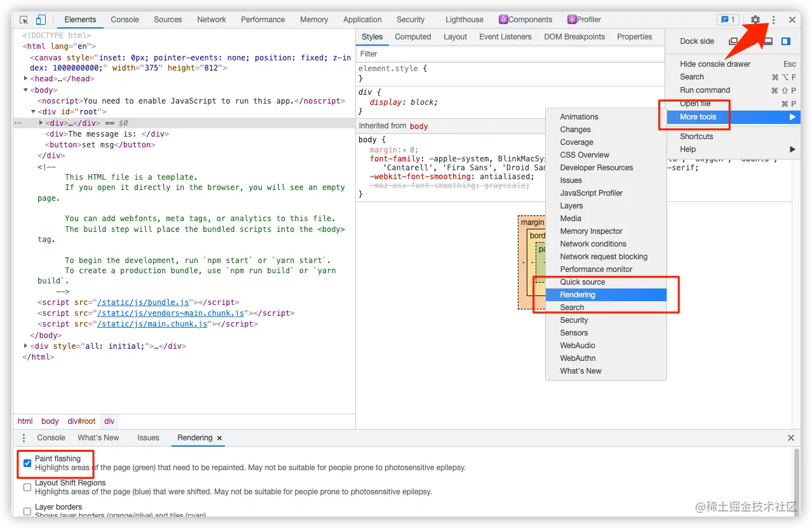812x528 pixels.
Task: Switch drawer to Issues tab
Action: pyautogui.click(x=148, y=438)
